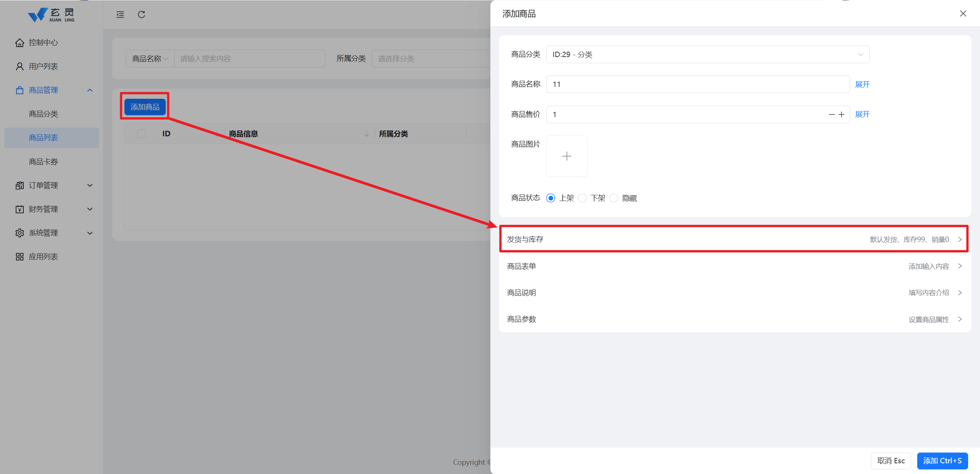Close the 添加商品 drawer with X
980x474 pixels.
coord(963,14)
